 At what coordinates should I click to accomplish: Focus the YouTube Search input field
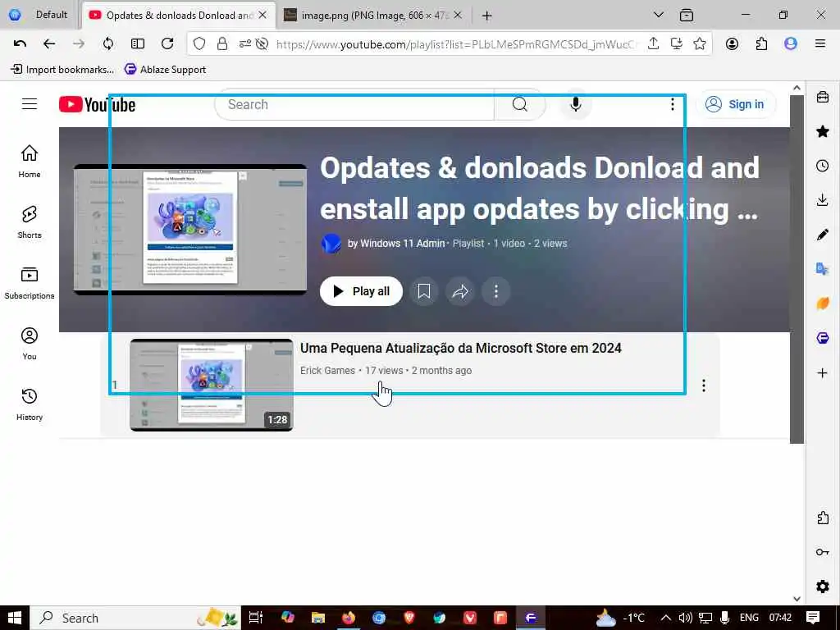tap(354, 104)
